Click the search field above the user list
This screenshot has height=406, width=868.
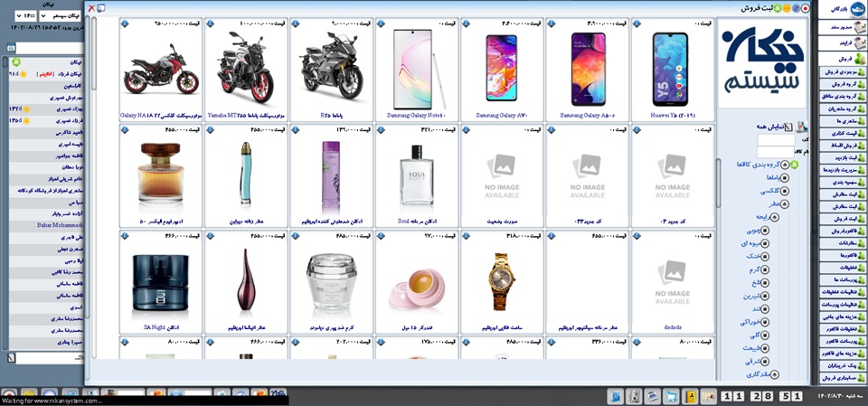tap(49, 48)
